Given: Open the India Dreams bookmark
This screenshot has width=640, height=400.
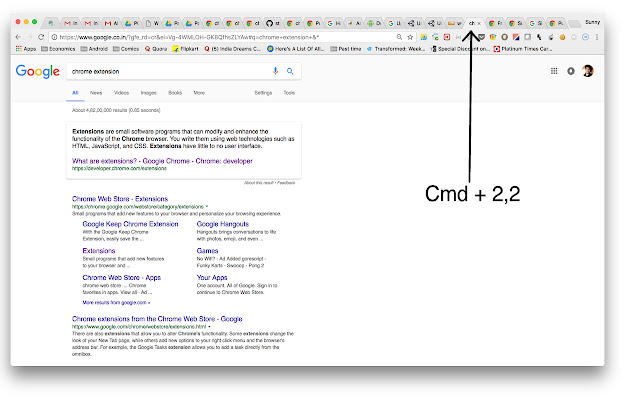Looking at the screenshot, I should (232, 49).
